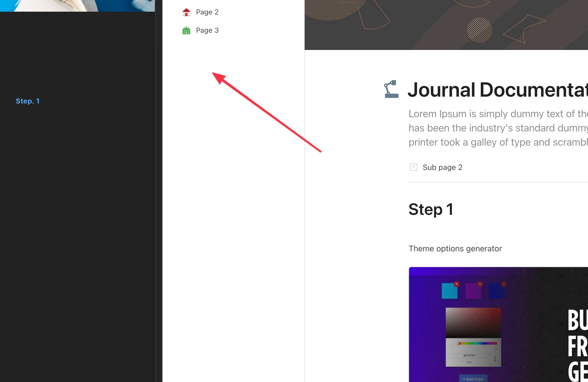Select the dark blue color swatch
This screenshot has height=382, width=588.
tap(496, 292)
